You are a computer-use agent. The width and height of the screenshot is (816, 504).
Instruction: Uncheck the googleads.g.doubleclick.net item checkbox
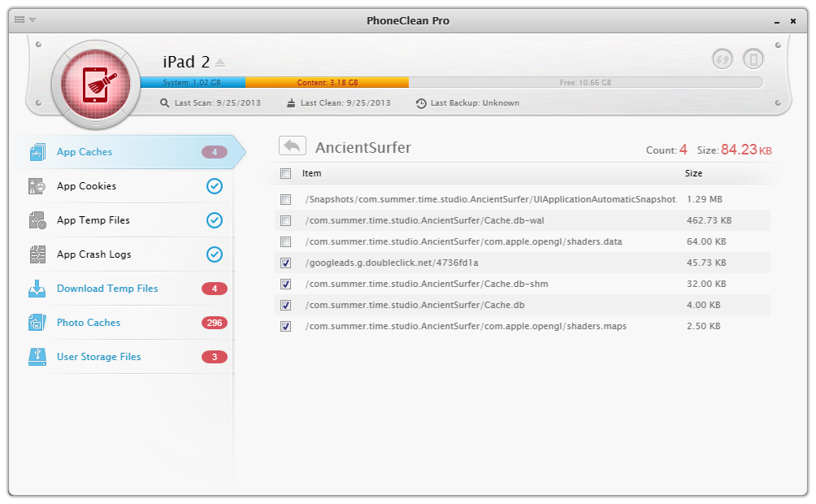[x=285, y=263]
